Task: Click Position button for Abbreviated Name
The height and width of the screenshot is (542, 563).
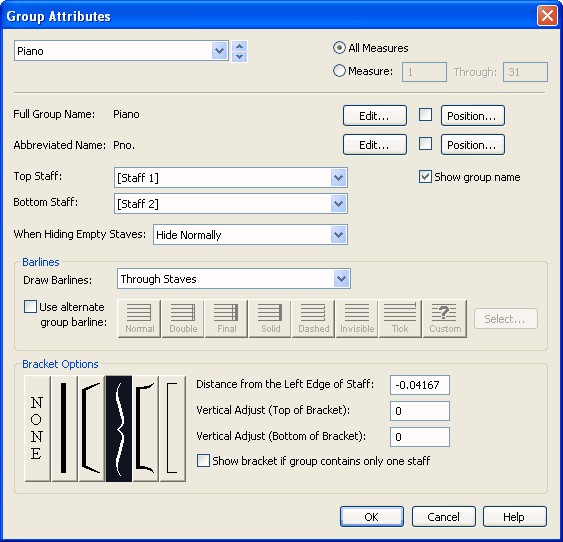Action: [473, 145]
